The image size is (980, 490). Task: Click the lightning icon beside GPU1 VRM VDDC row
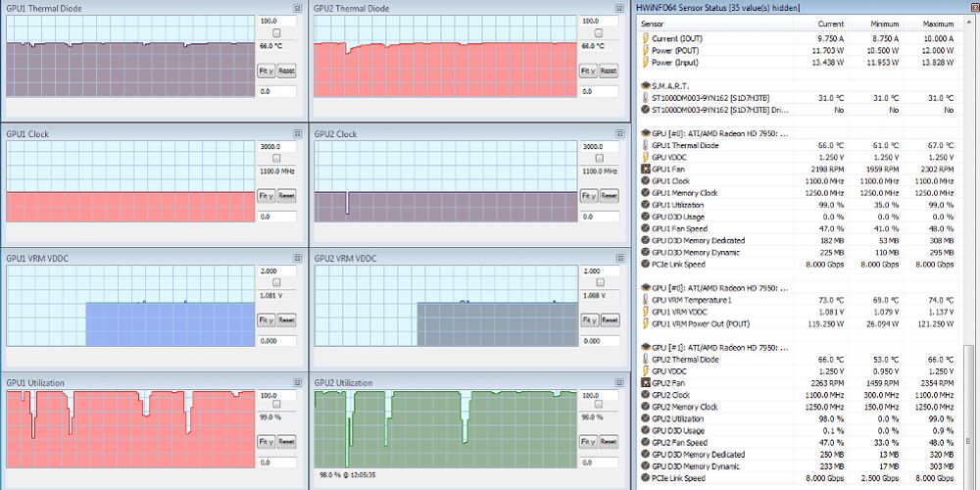(x=646, y=312)
